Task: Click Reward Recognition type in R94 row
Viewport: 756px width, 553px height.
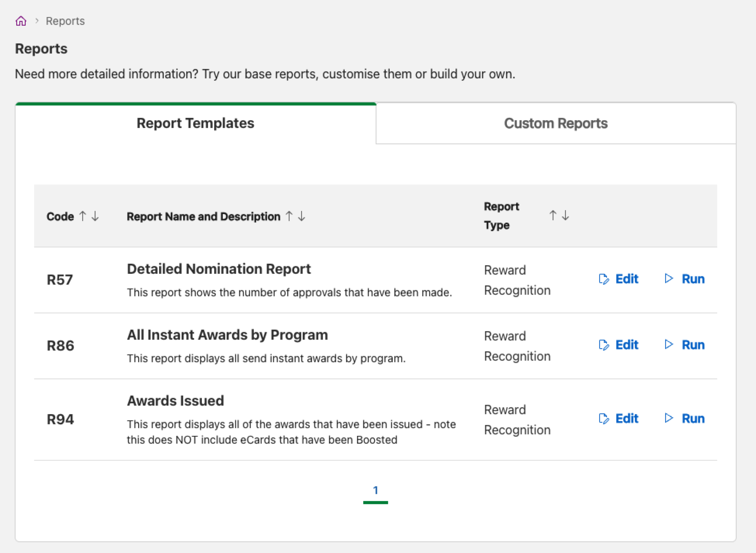Action: [517, 420]
